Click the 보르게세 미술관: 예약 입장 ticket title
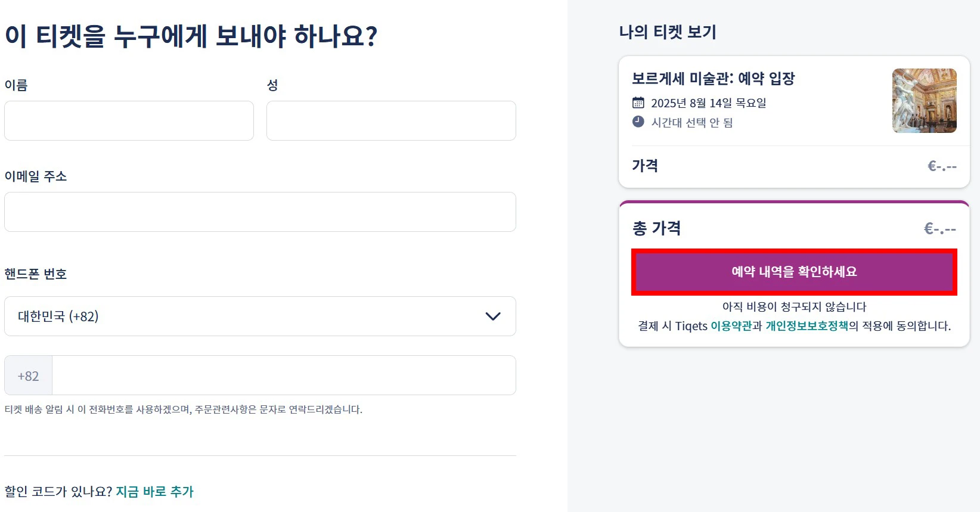 pyautogui.click(x=713, y=79)
